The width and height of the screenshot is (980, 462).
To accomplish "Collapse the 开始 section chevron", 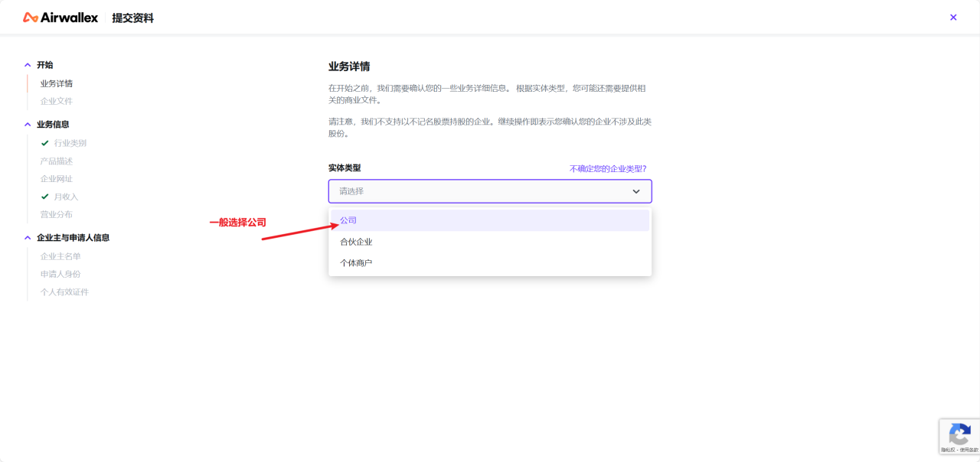I will click(28, 65).
